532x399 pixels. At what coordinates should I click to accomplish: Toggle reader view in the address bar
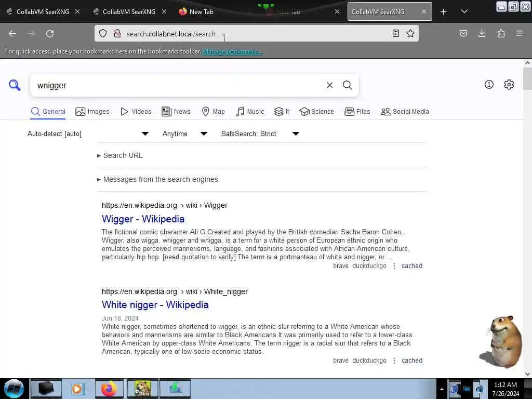(x=395, y=33)
